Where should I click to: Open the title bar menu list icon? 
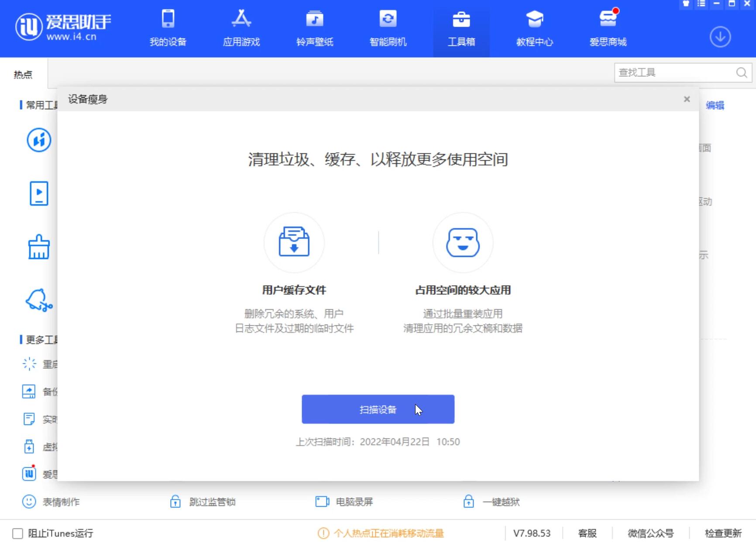point(701,4)
